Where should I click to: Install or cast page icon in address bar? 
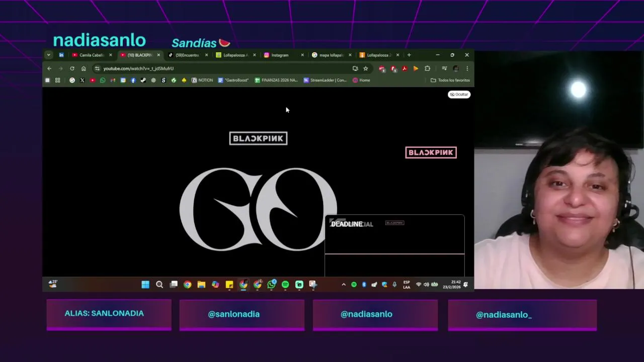click(x=355, y=68)
